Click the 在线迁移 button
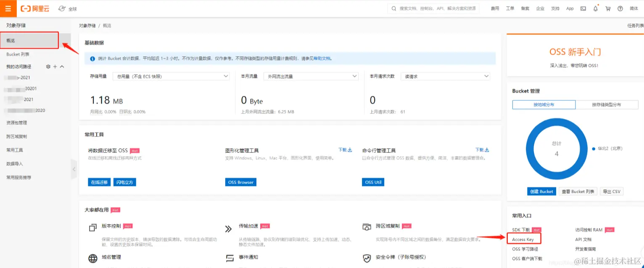This screenshot has width=644, height=268. (99, 182)
